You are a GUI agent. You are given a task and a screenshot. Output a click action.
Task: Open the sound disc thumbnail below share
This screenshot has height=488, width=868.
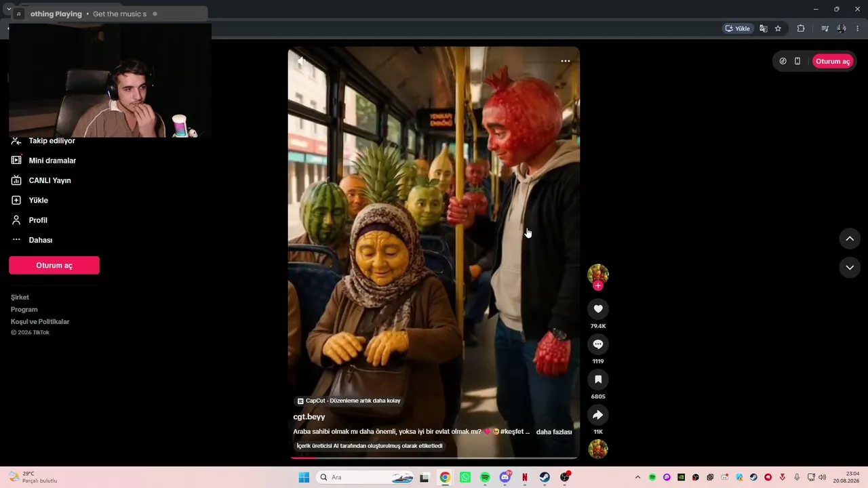pyautogui.click(x=598, y=449)
